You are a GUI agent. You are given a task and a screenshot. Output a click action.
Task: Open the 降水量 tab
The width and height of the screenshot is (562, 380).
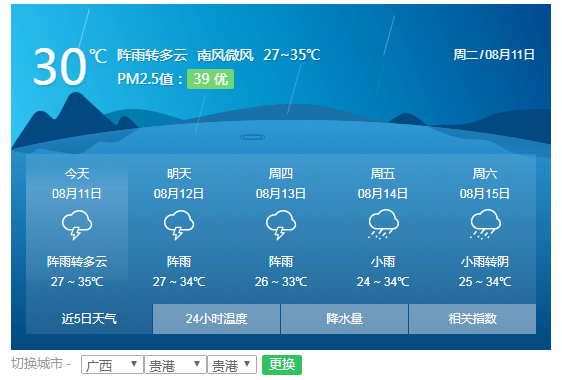tap(344, 319)
